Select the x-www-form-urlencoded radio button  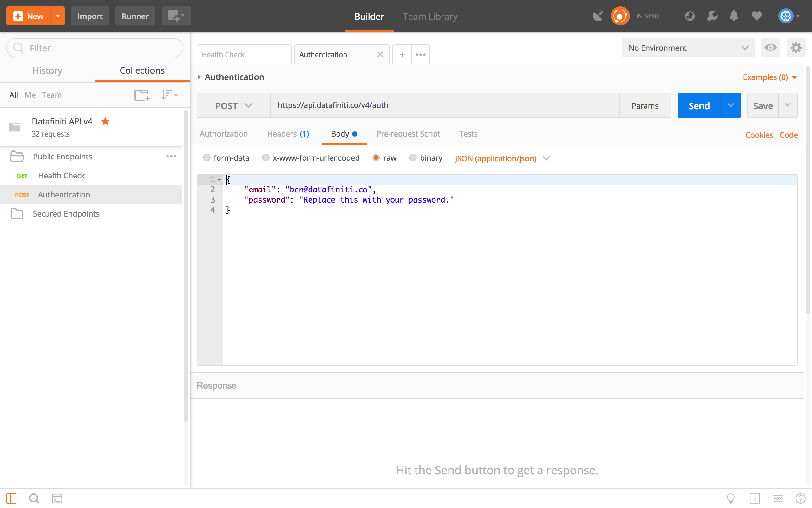coord(266,157)
